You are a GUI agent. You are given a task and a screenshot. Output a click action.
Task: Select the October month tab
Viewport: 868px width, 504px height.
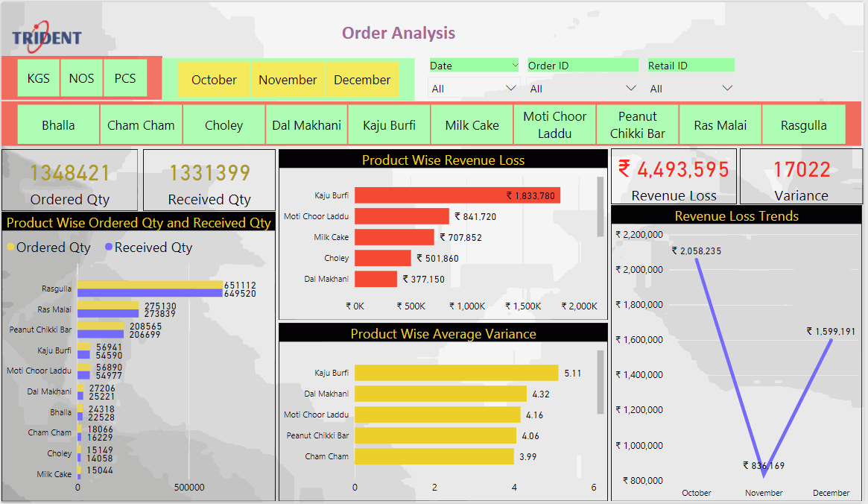214,80
